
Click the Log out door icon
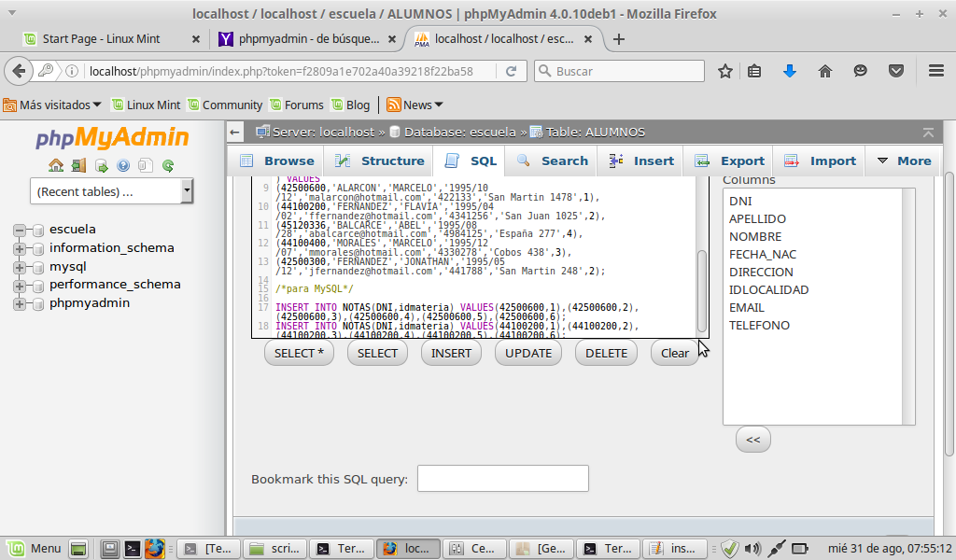click(x=78, y=166)
